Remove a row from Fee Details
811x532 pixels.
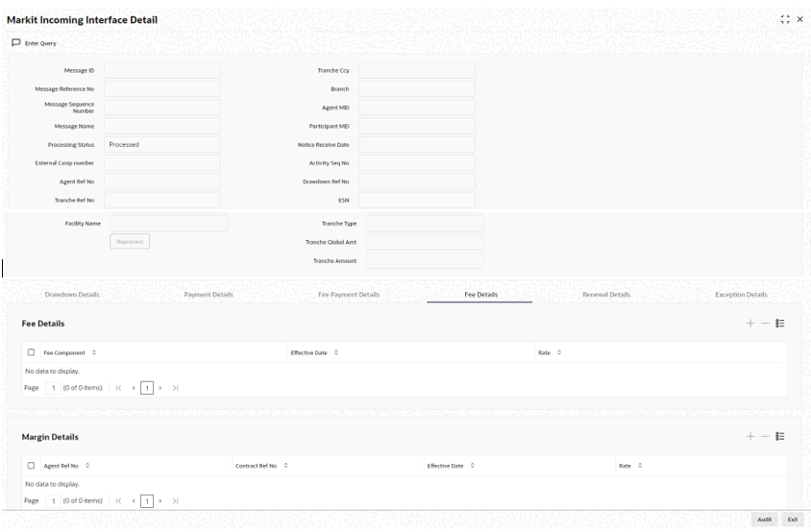[765, 323]
